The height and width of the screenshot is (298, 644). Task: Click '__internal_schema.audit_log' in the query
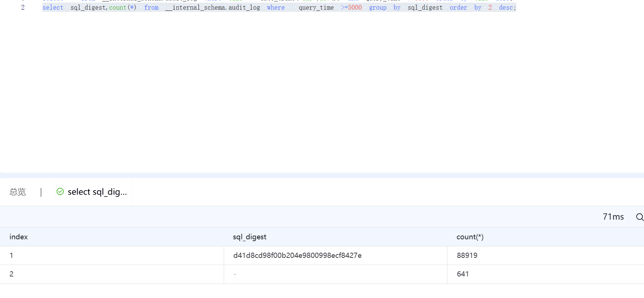point(213,7)
